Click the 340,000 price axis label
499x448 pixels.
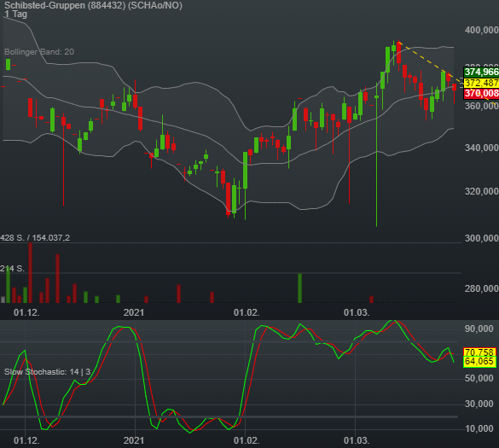click(x=481, y=148)
